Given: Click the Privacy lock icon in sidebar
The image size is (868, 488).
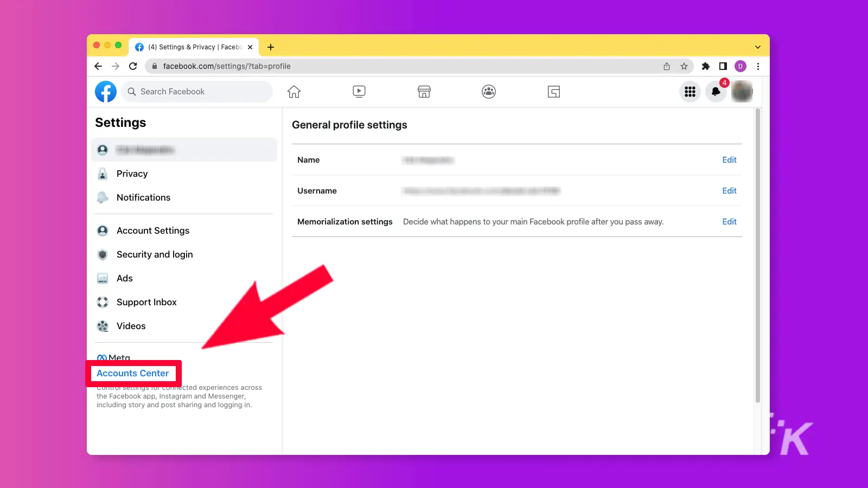Looking at the screenshot, I should point(103,174).
